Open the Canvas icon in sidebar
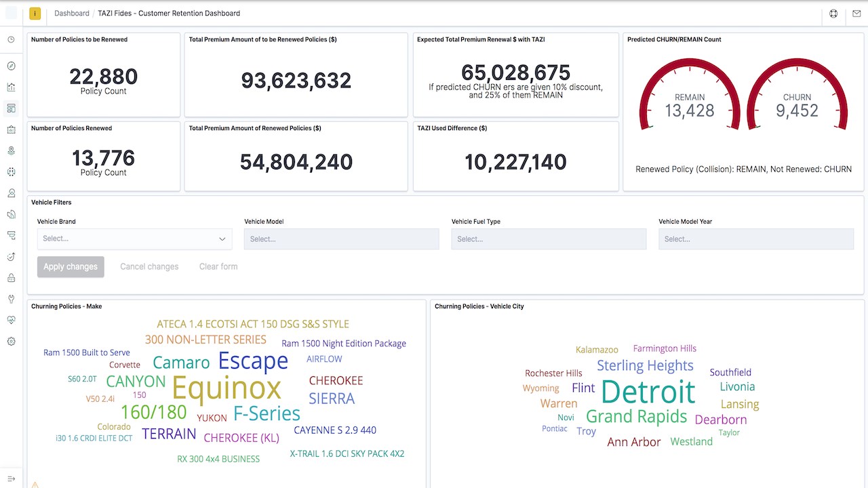 pos(11,129)
